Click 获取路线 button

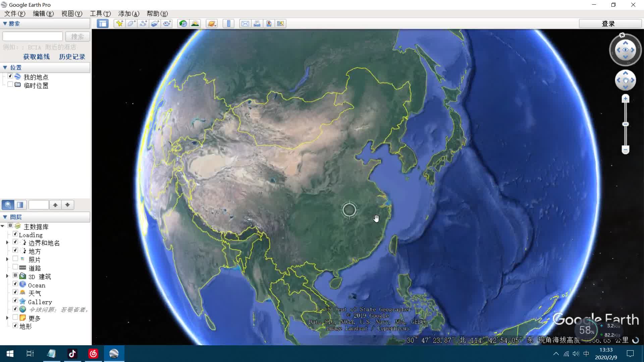coord(36,57)
